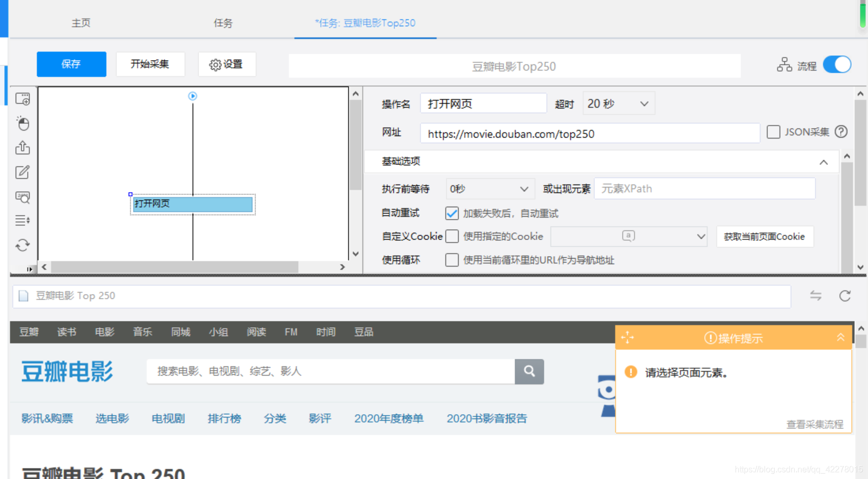The width and height of the screenshot is (868, 479).
Task: Select the 任务: 豆瓣电影Top250 tab
Action: point(365,23)
